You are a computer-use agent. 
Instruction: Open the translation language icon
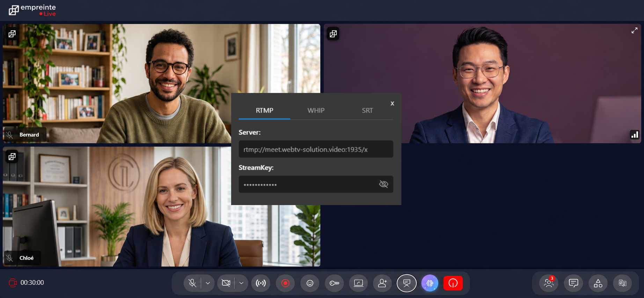click(622, 283)
